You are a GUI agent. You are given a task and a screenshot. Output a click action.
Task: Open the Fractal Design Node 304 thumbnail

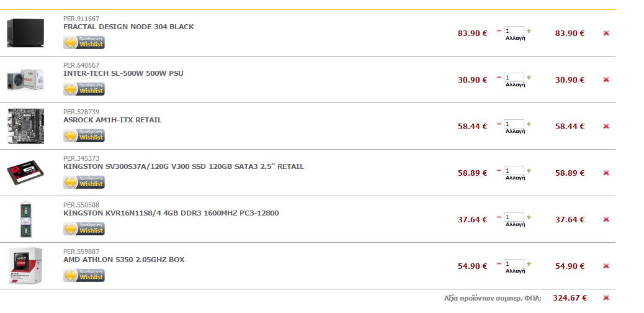25,33
